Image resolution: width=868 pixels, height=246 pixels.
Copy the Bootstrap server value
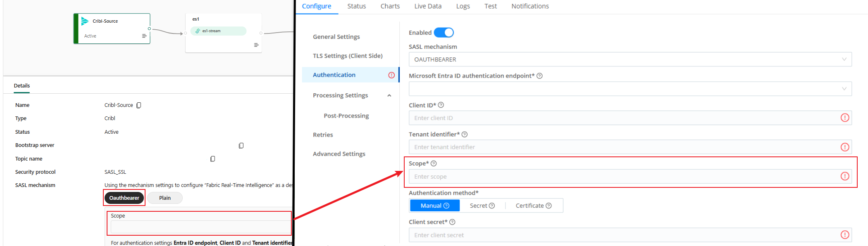pyautogui.click(x=241, y=146)
